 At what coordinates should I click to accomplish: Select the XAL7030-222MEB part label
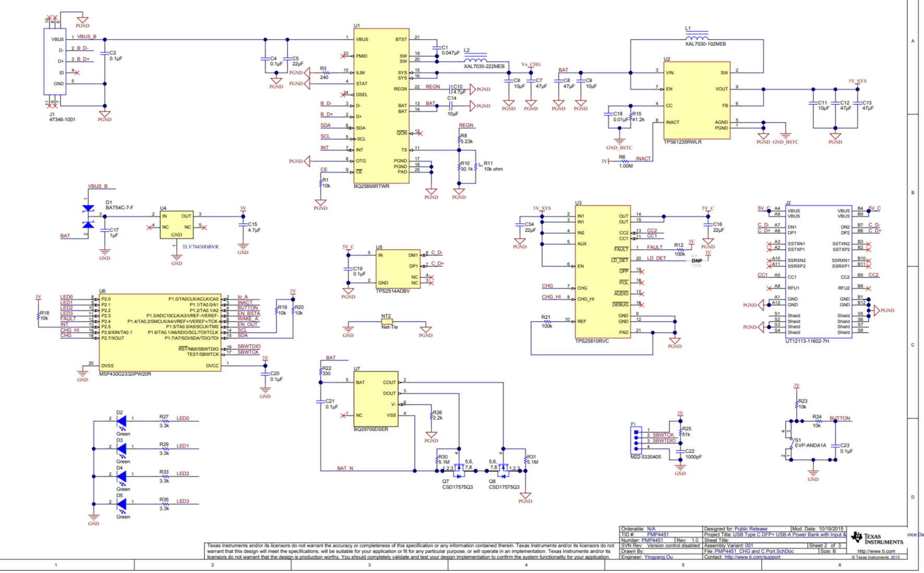(x=484, y=67)
